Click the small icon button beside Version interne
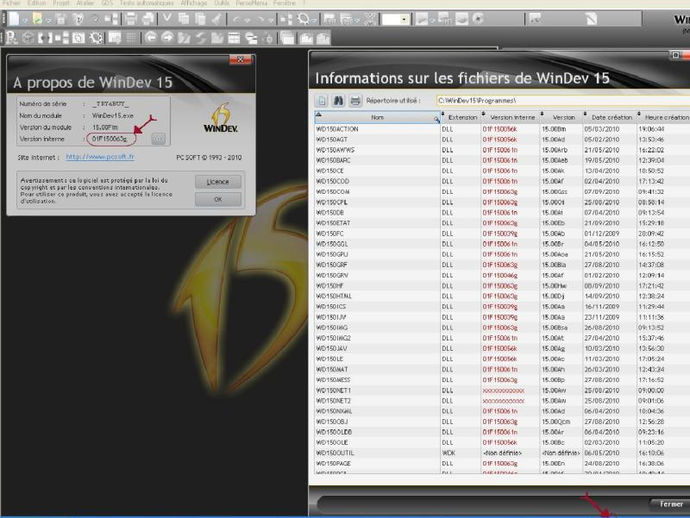Image resolution: width=690 pixels, height=518 pixels. click(158, 139)
